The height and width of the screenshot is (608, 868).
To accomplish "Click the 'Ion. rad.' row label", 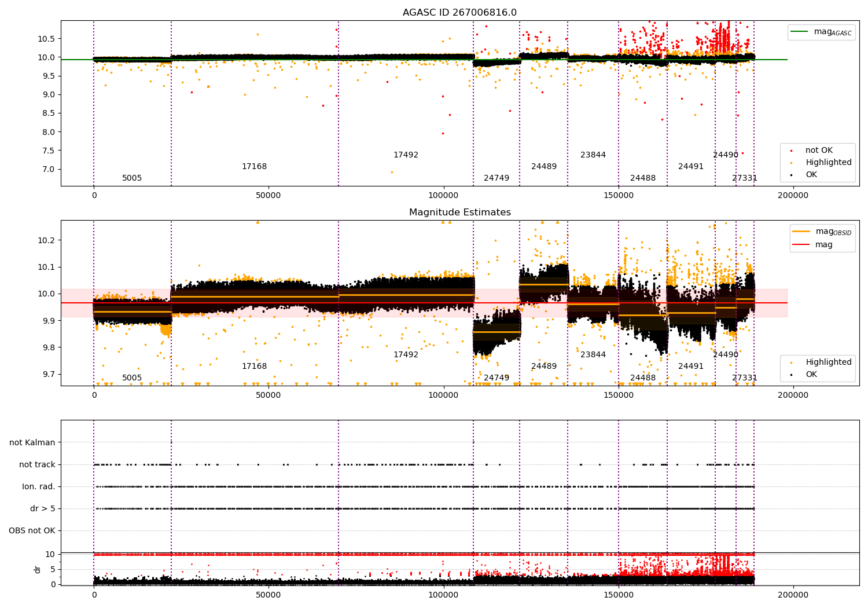I will point(39,486).
